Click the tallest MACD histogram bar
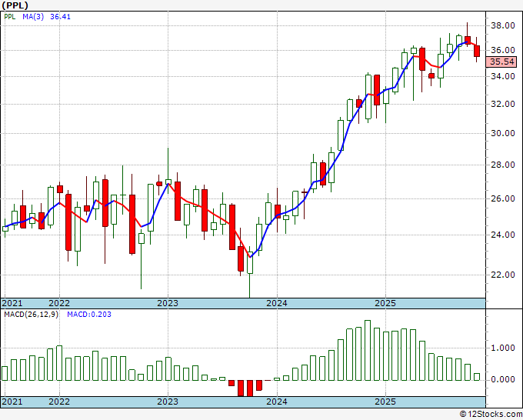Viewport: 523px width, 420px height. [x=368, y=350]
